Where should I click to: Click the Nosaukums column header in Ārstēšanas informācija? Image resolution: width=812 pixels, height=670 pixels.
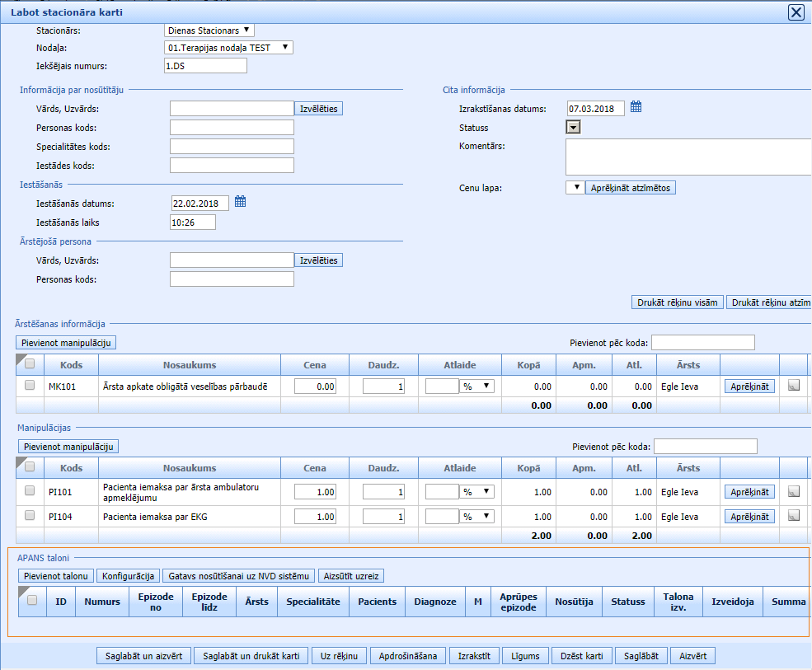tap(189, 364)
